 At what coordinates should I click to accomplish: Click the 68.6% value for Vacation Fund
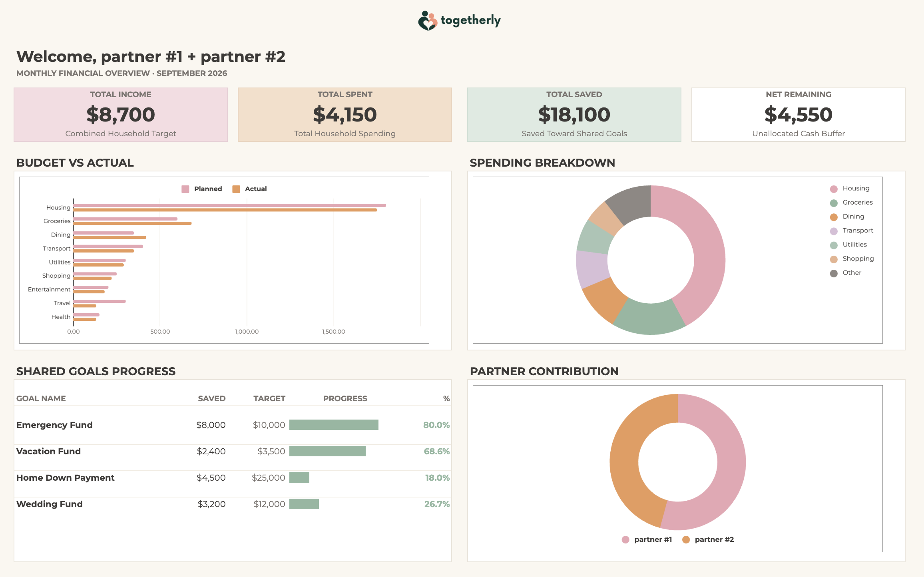tap(437, 451)
